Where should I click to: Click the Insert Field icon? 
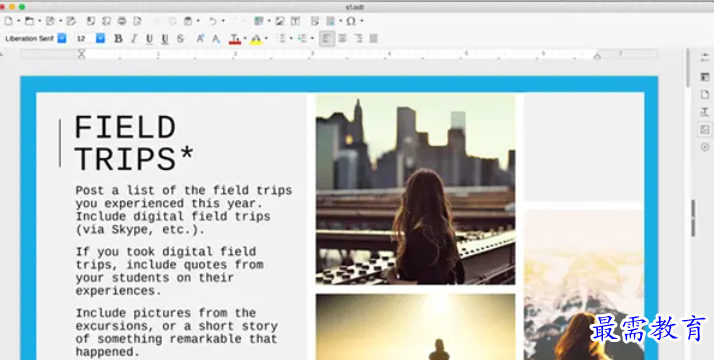(330, 21)
